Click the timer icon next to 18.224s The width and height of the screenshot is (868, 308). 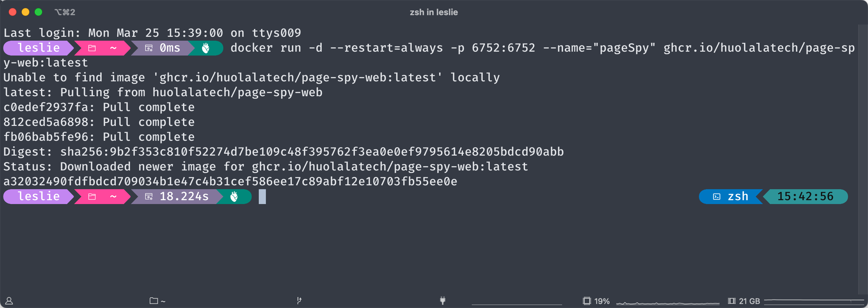[149, 197]
